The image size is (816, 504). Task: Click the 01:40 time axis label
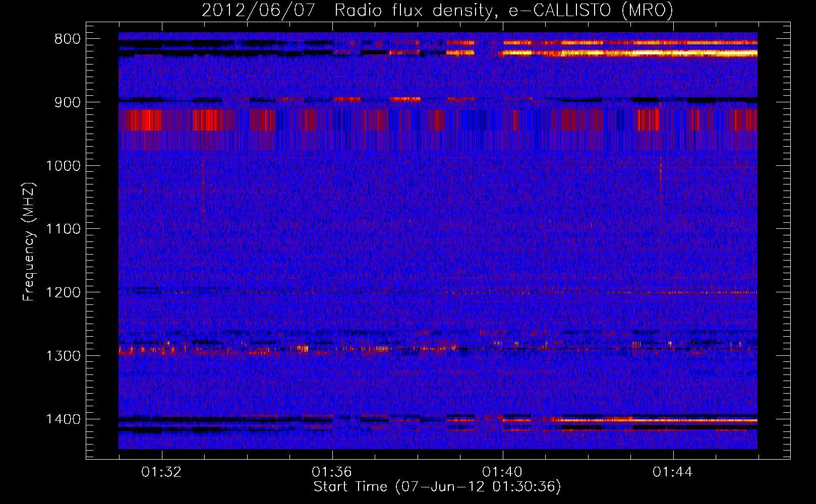point(502,472)
